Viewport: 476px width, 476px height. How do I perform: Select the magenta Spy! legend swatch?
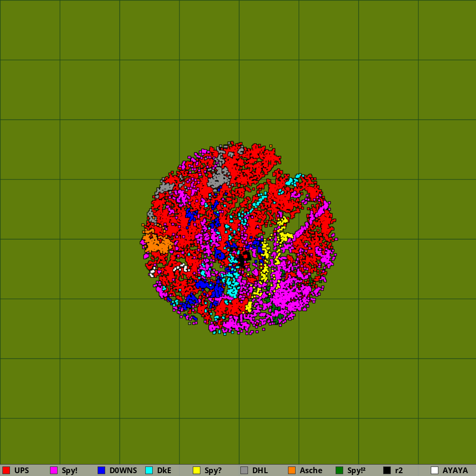point(54,470)
